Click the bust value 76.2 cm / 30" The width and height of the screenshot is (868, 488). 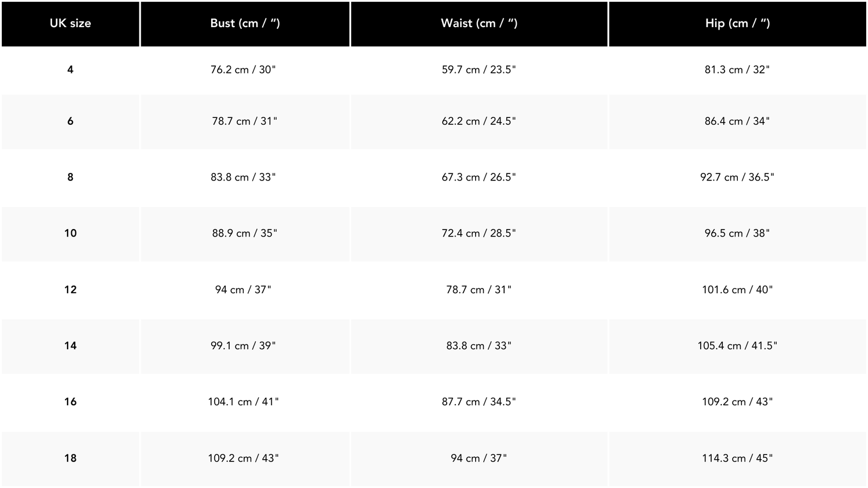click(x=243, y=70)
